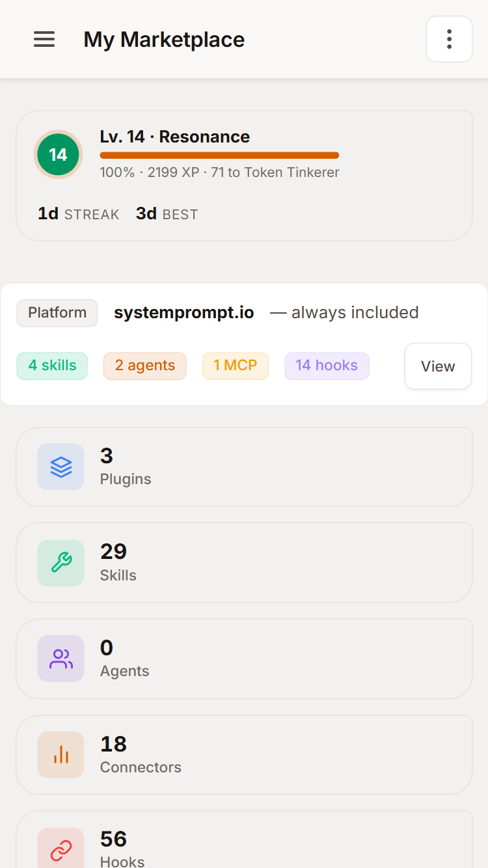Viewport: 488px width, 868px height.
Task: Click the View button for systemprompt.io
Action: [437, 366]
